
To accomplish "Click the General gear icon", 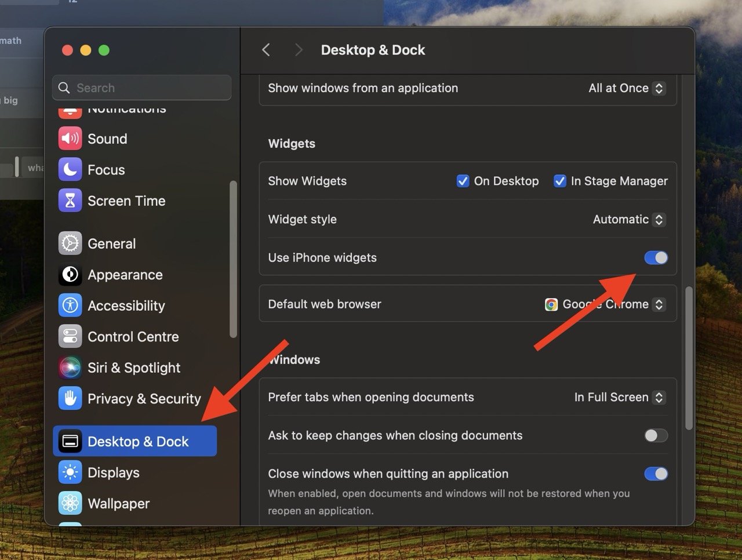I will [70, 243].
